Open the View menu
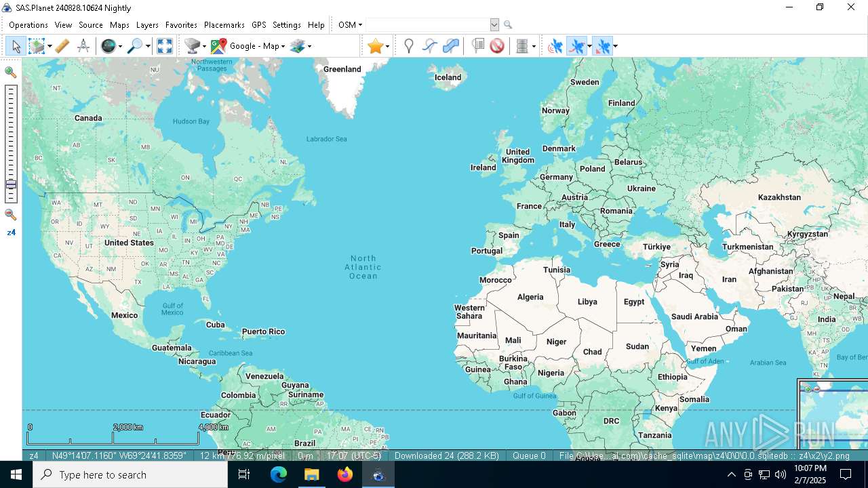The image size is (868, 488). [63, 25]
